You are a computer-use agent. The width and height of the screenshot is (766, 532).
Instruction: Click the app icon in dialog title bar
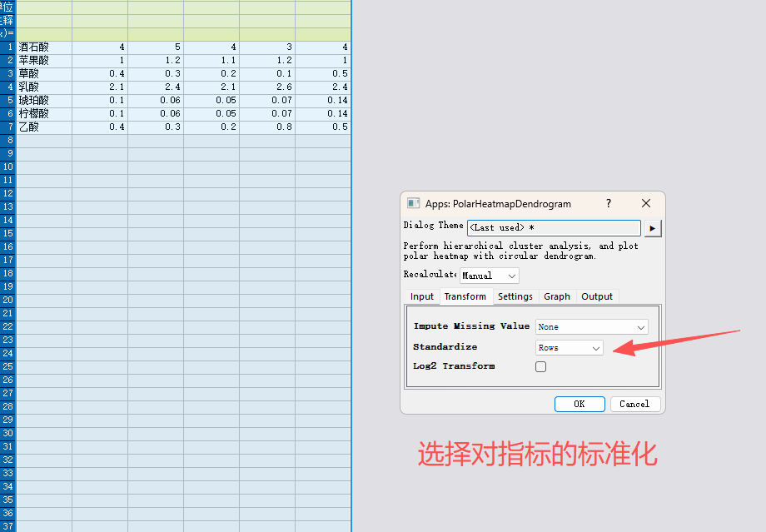[413, 204]
